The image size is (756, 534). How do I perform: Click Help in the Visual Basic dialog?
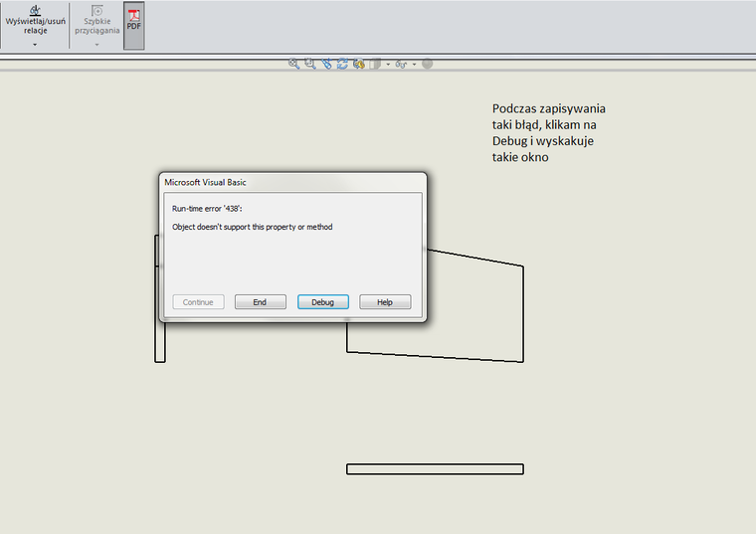(385, 302)
